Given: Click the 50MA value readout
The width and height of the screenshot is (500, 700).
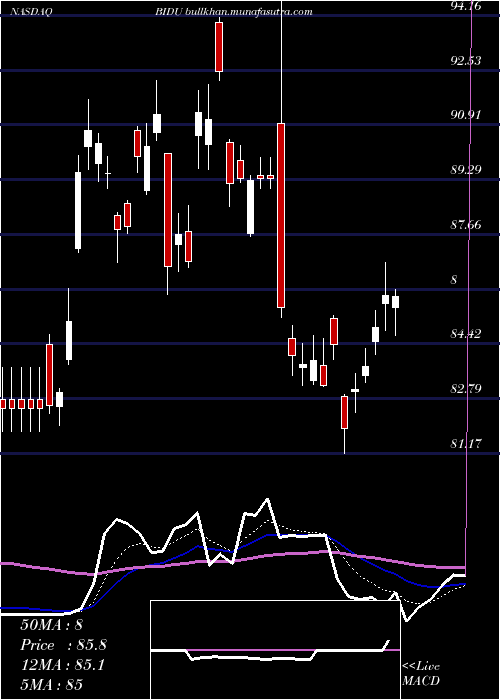Looking at the screenshot, I should (x=51, y=625).
